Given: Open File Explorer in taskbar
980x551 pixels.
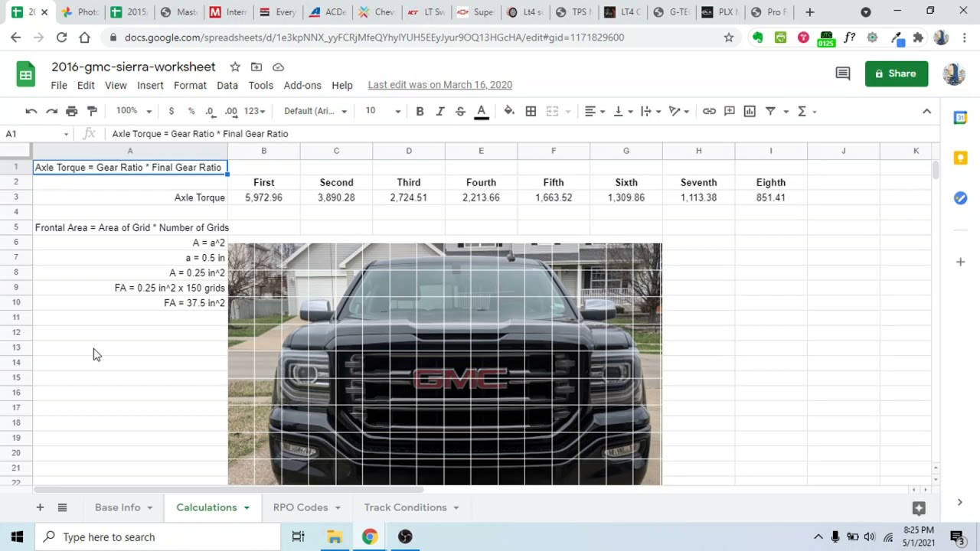Looking at the screenshot, I should pyautogui.click(x=335, y=536).
